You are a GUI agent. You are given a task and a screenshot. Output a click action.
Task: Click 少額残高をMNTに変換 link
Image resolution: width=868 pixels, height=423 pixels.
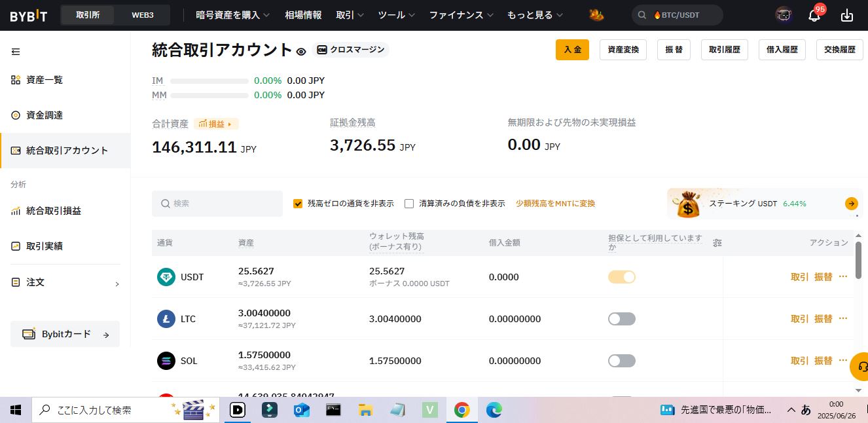coord(556,204)
